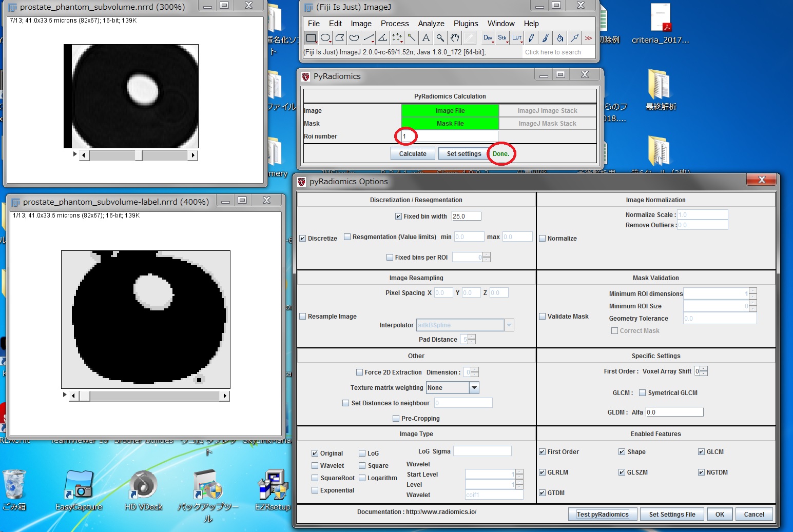Select the Angle measurement tool

pyautogui.click(x=382, y=38)
